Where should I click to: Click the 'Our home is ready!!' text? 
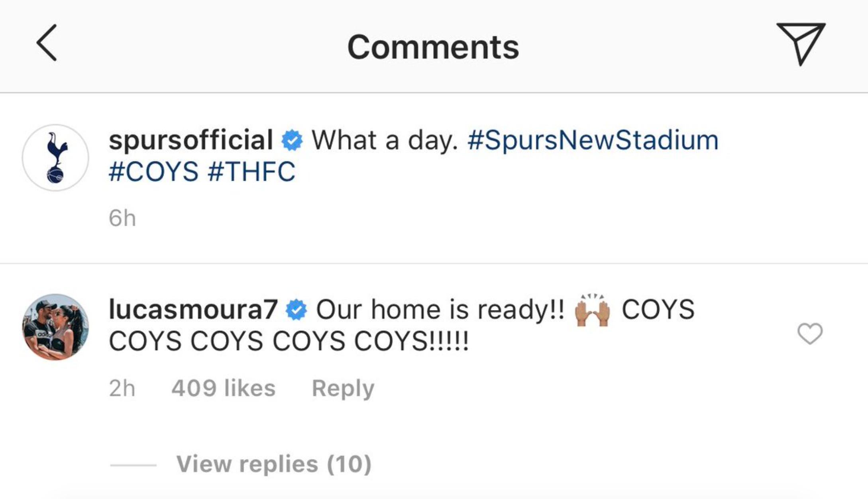pyautogui.click(x=440, y=310)
